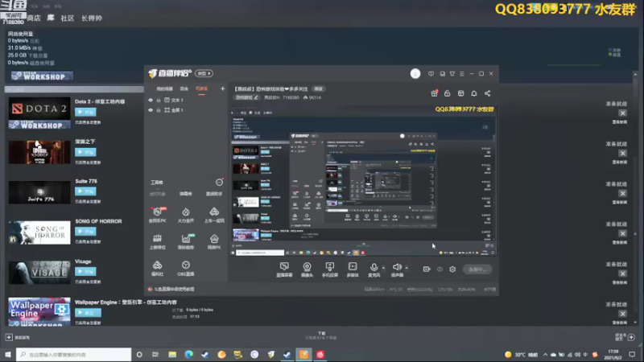Screen dimensions: 644x362
Task: Open the screen capture source tool
Action: 284,269
